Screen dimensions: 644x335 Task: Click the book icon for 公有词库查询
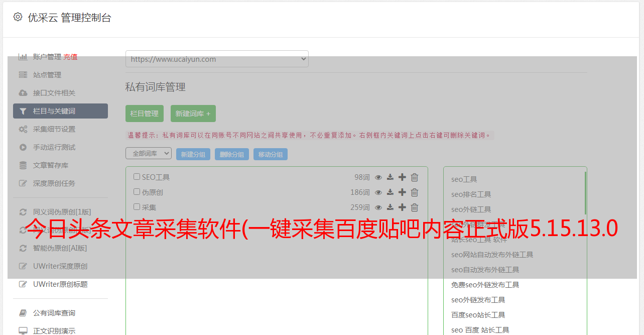23,313
